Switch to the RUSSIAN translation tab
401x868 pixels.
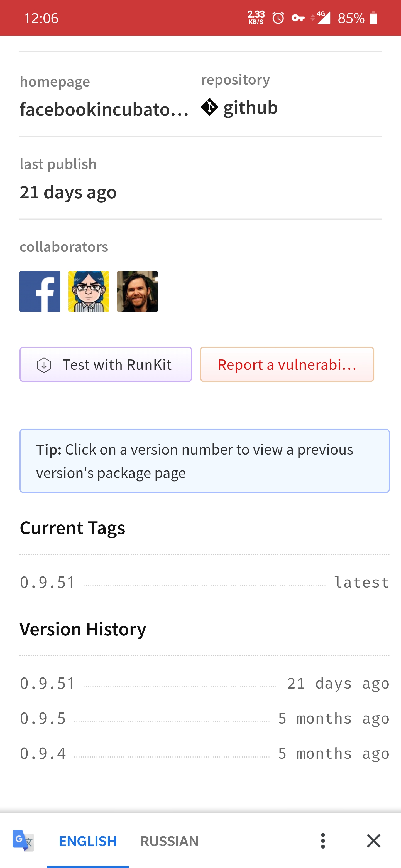click(169, 841)
